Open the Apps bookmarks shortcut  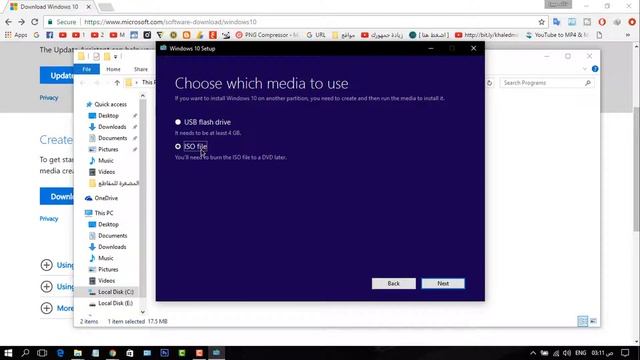point(16,35)
